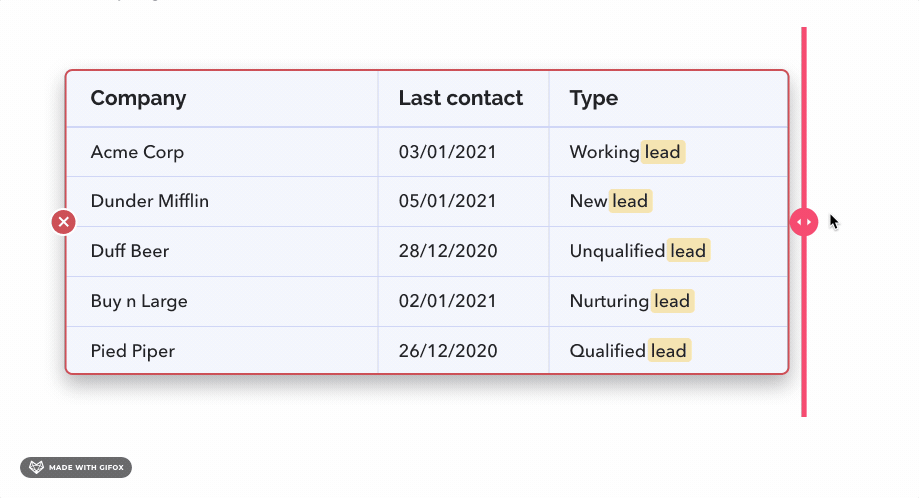This screenshot has width=919, height=498.
Task: Click the red X delete table icon
Action: [x=63, y=222]
